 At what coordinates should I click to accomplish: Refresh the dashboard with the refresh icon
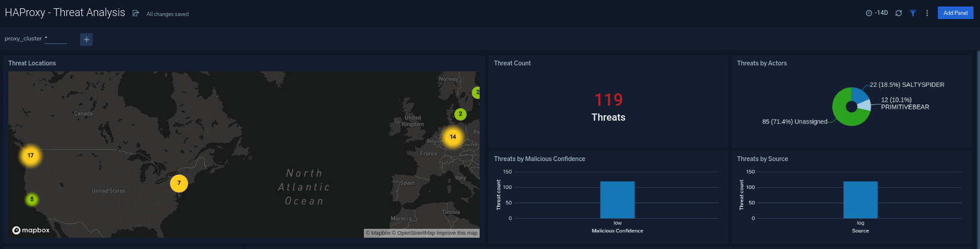coord(899,13)
